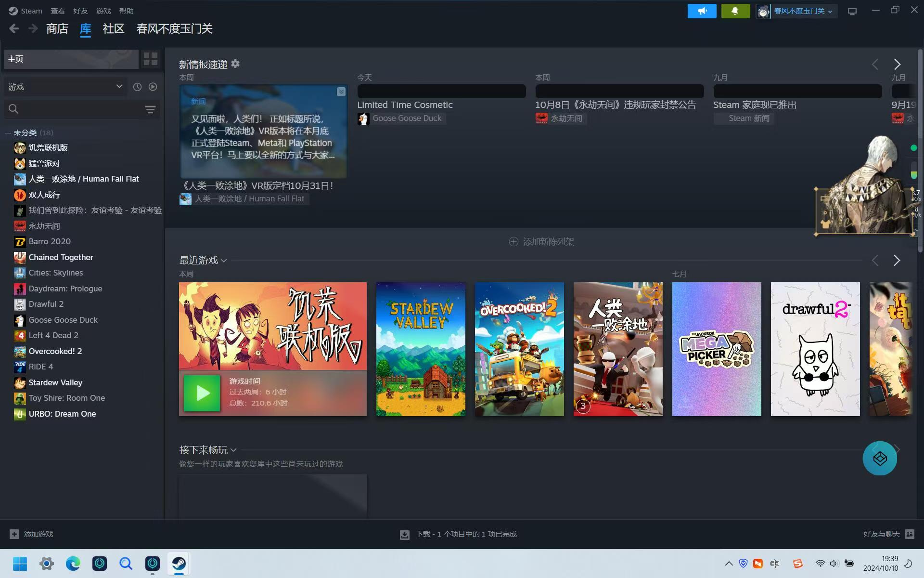The image size is (924, 578).
Task: Open the 游戏 menu
Action: click(x=103, y=11)
